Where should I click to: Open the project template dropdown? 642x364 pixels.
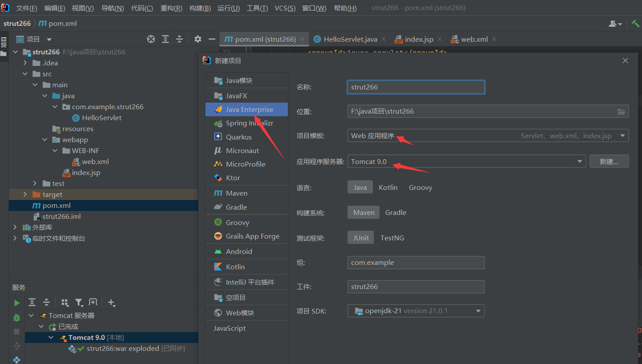pos(488,136)
